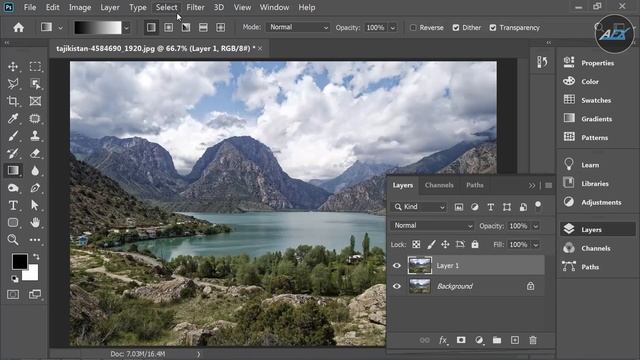The image size is (640, 360).
Task: Toggle the Transparency checkbox
Action: (493, 27)
